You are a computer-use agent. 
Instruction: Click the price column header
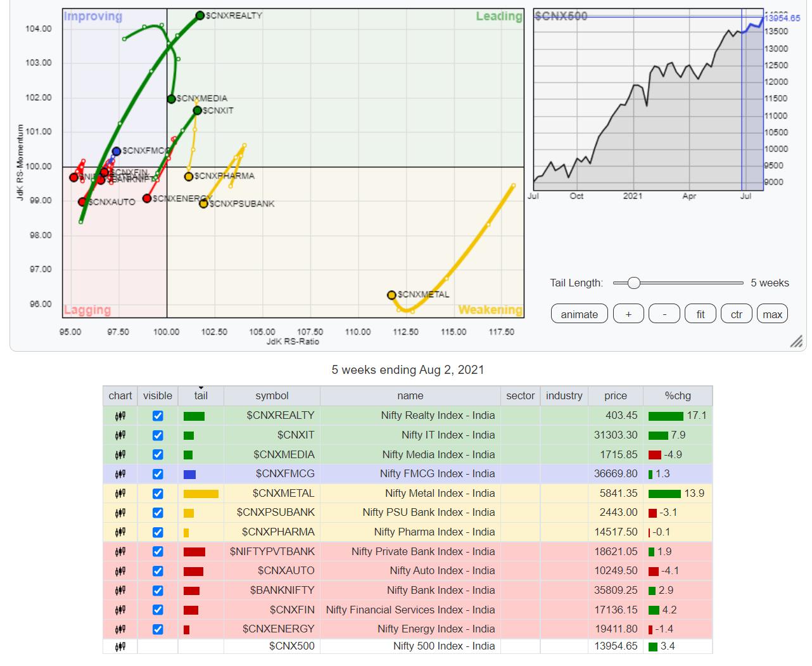coord(615,395)
